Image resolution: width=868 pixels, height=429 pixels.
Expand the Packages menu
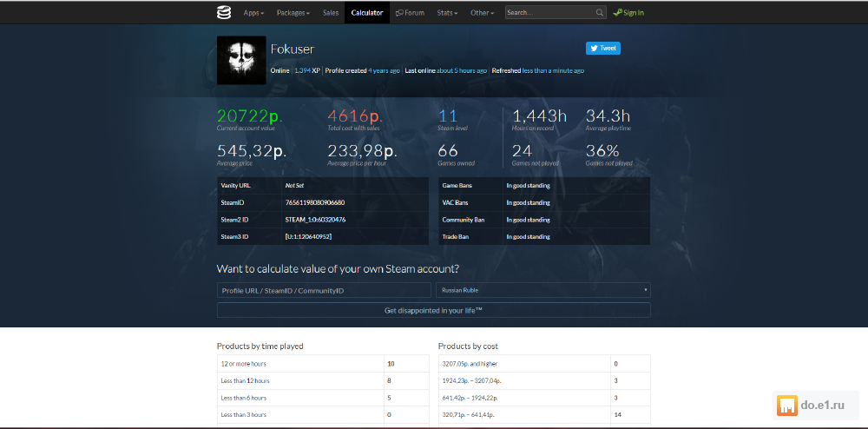293,13
